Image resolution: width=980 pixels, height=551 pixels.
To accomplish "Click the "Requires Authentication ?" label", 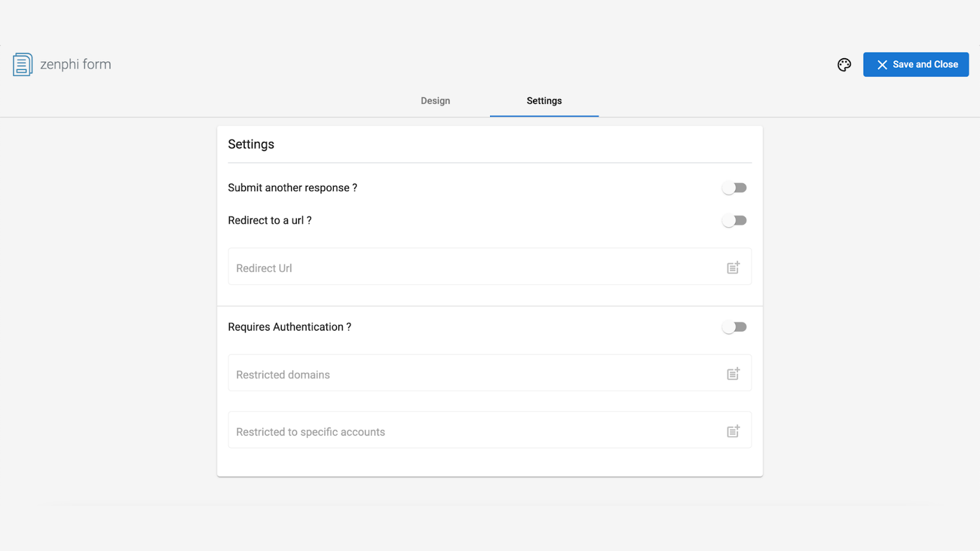I will [289, 327].
